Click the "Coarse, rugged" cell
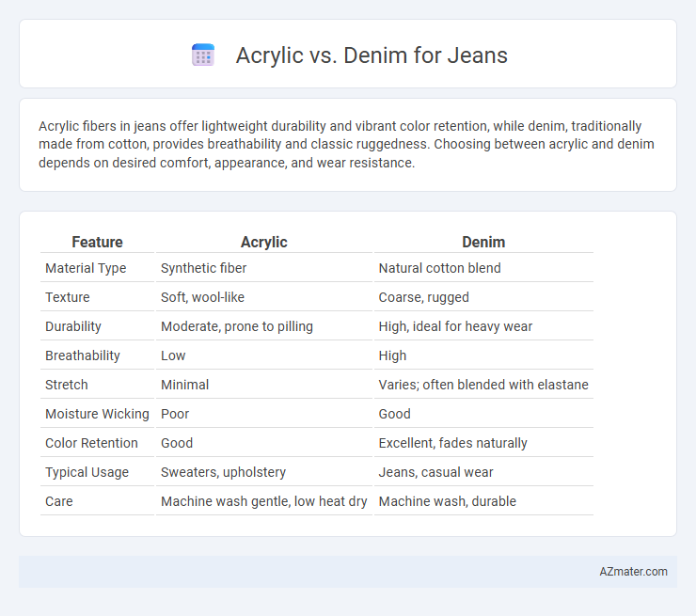 (x=423, y=297)
